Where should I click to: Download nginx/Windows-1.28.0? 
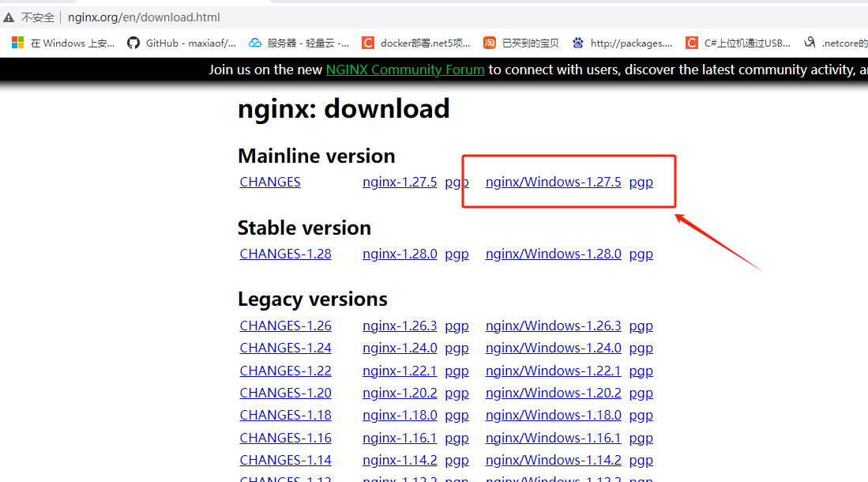[x=554, y=254]
